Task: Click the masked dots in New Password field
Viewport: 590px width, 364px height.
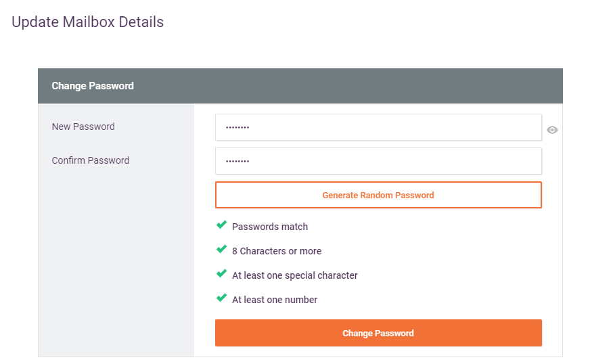Action: click(x=237, y=127)
